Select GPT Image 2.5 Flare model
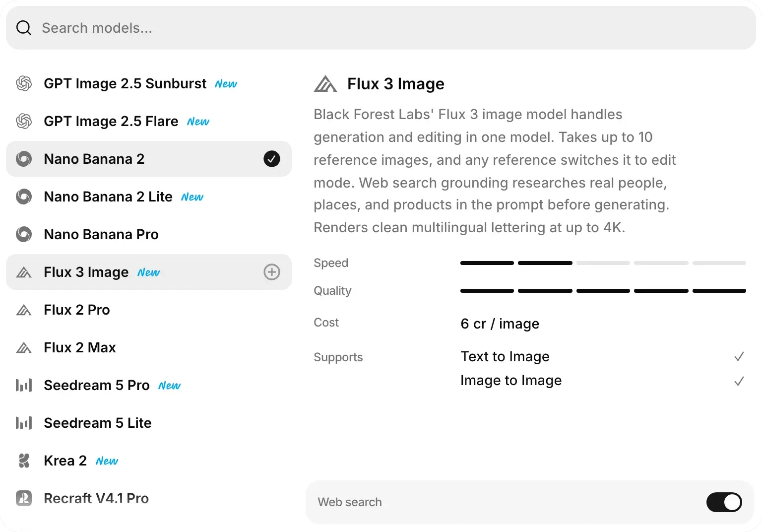The width and height of the screenshot is (762, 532). click(x=149, y=121)
